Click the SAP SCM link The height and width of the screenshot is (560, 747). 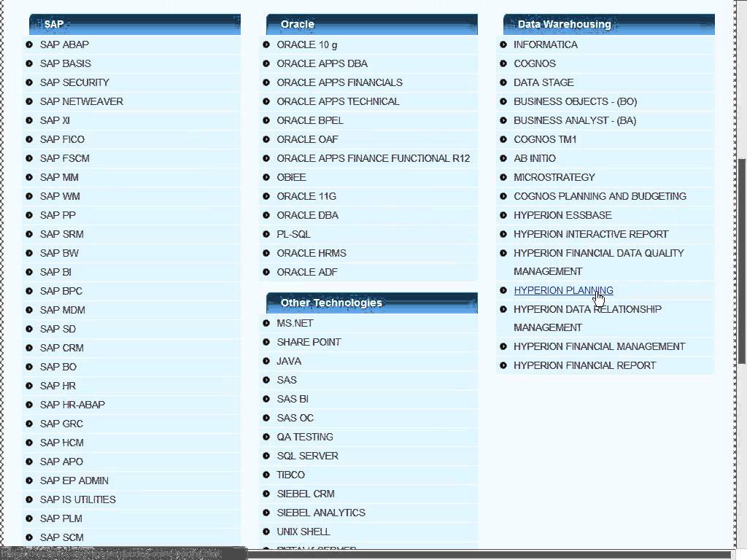tap(61, 538)
